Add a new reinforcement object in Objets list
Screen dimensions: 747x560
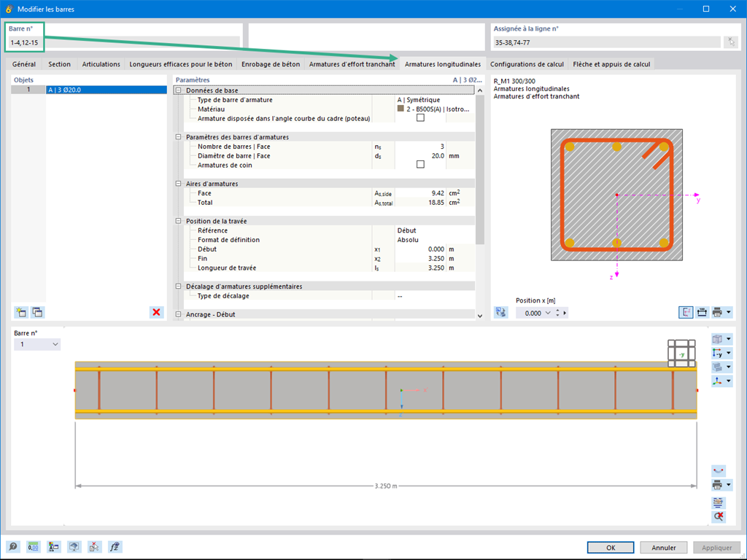pyautogui.click(x=21, y=312)
